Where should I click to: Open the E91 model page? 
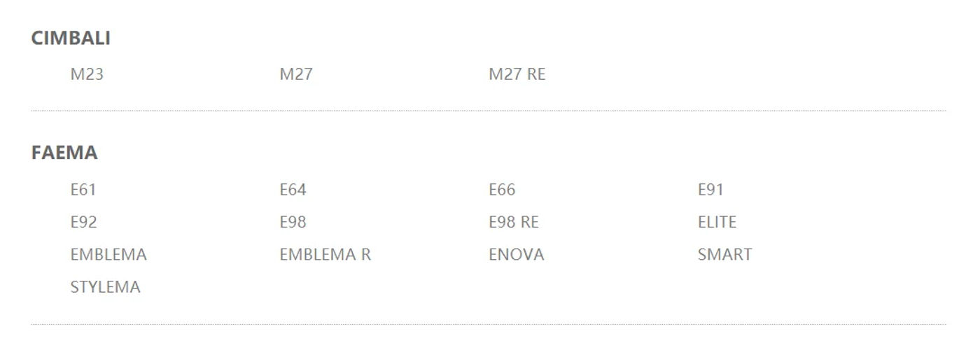click(710, 190)
